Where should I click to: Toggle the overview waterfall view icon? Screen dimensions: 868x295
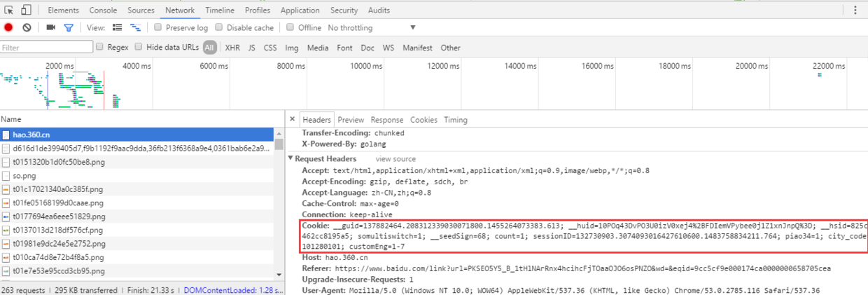pos(136,27)
